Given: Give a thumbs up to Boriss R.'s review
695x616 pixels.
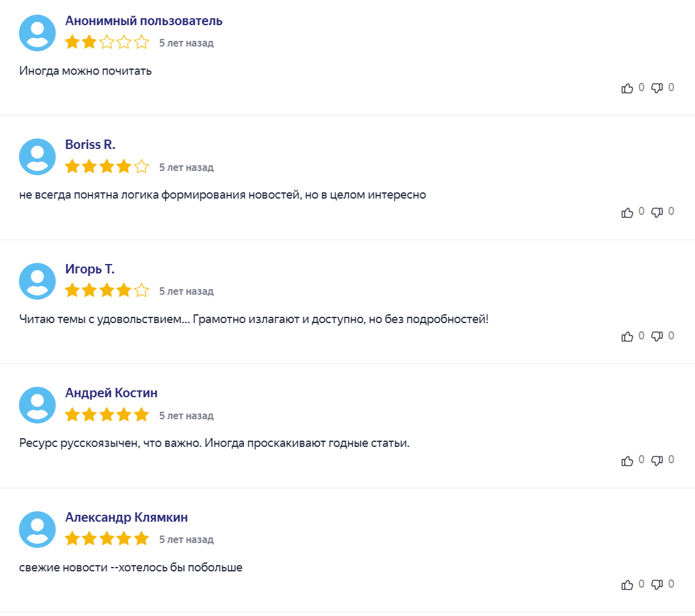Looking at the screenshot, I should click(627, 212).
